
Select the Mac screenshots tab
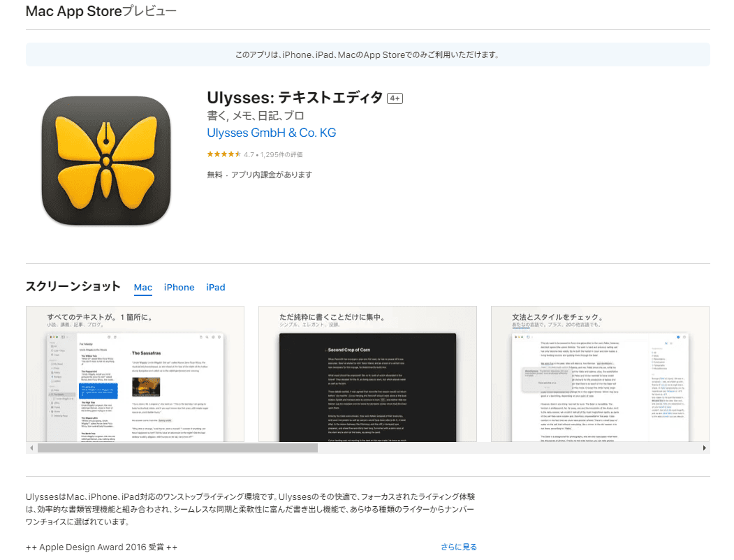142,287
